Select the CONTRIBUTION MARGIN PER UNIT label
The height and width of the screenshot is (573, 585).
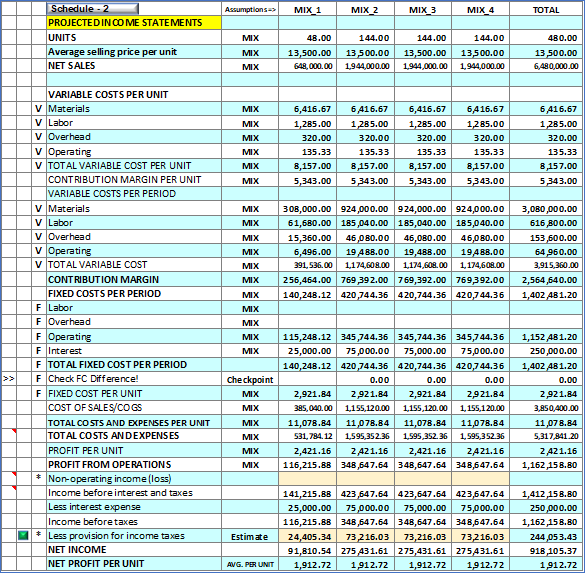[x=125, y=180]
